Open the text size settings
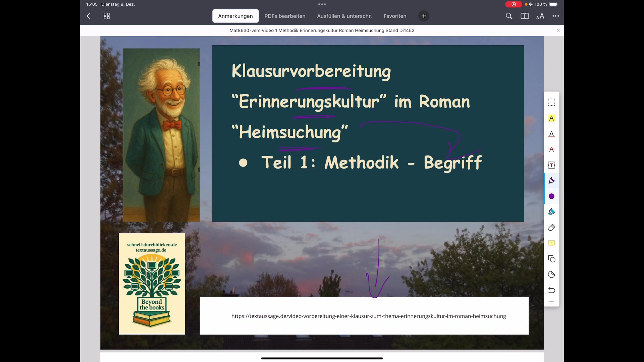644x362 pixels. [x=540, y=16]
